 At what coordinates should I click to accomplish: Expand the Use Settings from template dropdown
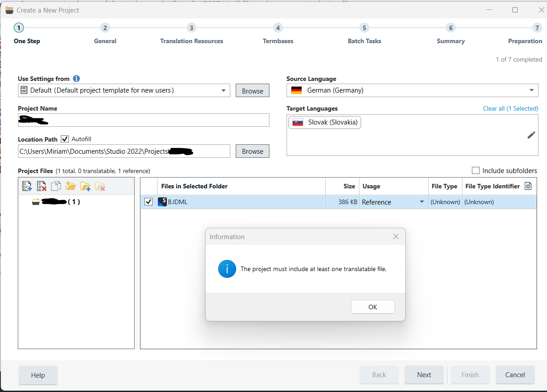[x=224, y=90]
